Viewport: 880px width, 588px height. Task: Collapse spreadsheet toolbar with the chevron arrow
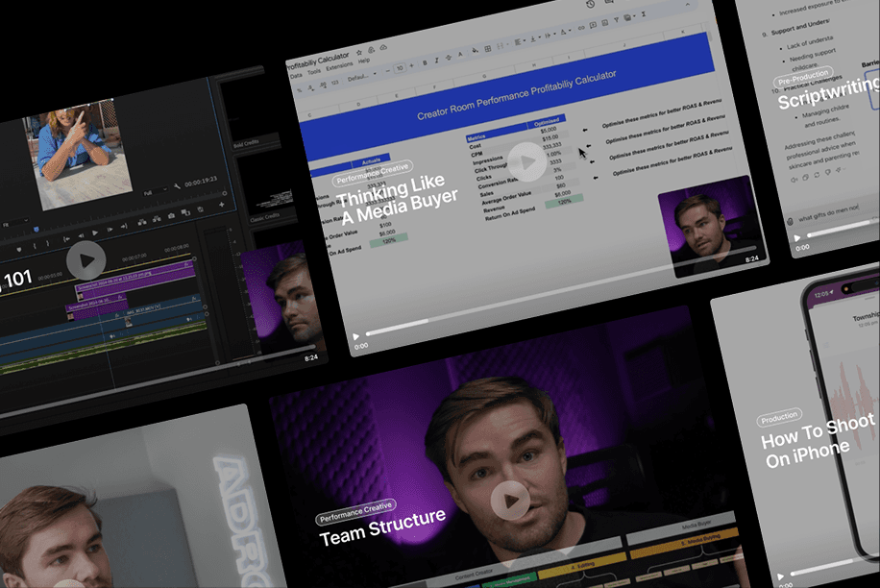point(688,4)
